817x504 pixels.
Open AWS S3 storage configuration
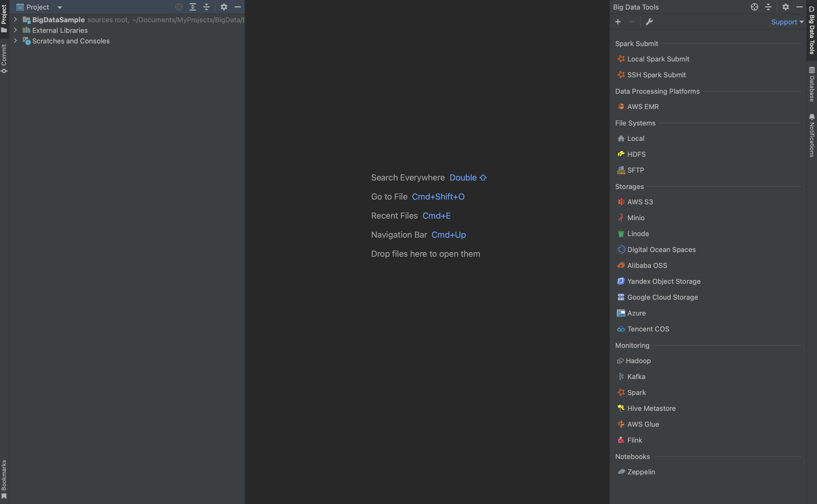[x=640, y=202]
